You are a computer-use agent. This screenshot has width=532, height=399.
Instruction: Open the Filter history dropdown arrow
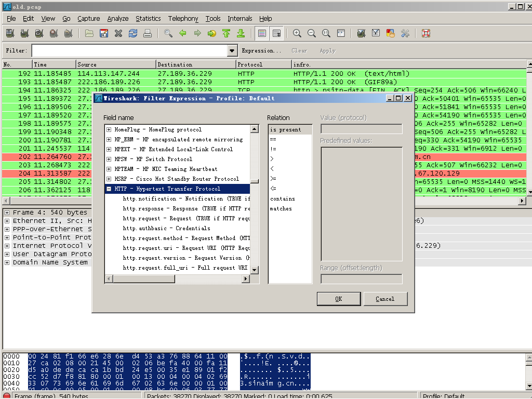(x=232, y=50)
